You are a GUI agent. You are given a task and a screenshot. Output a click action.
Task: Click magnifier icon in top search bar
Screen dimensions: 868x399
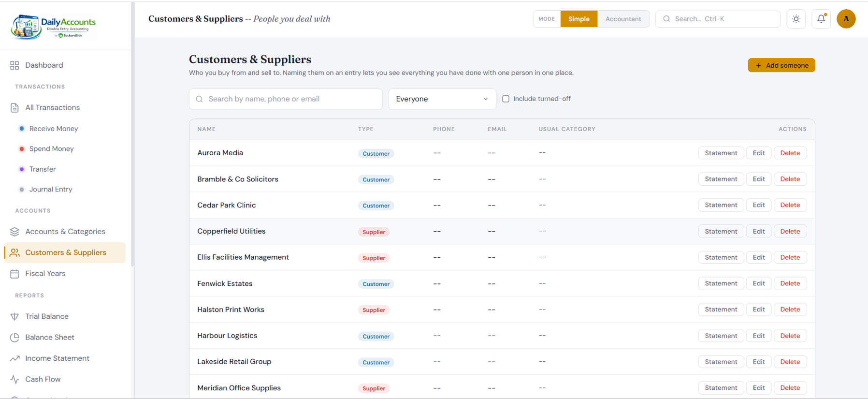[666, 19]
